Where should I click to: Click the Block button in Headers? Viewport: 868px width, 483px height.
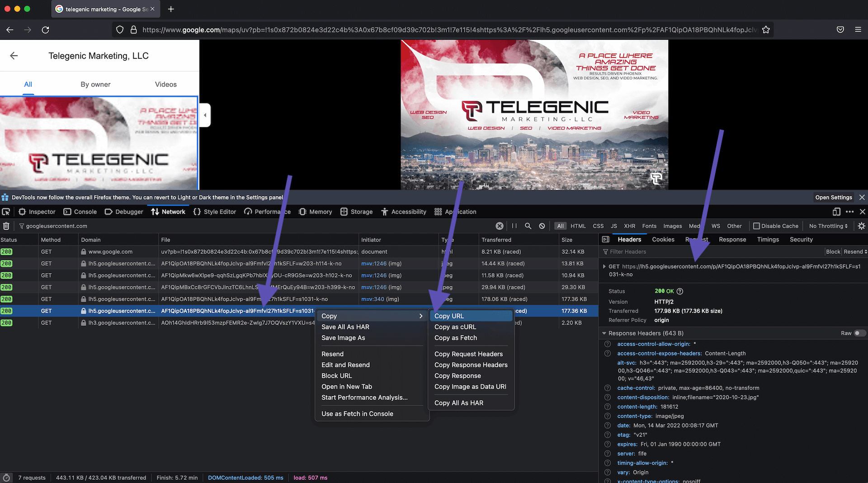tap(833, 252)
